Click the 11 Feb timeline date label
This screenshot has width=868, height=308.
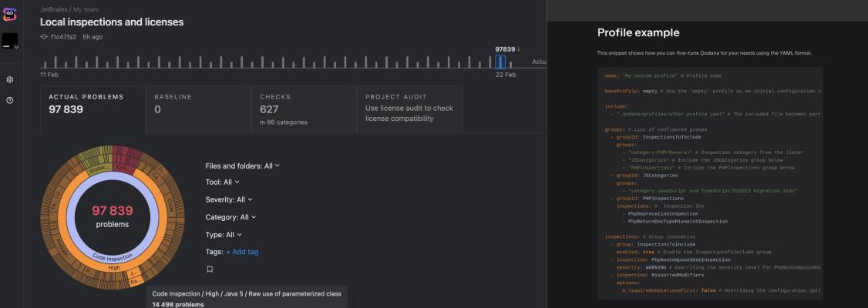coord(49,75)
